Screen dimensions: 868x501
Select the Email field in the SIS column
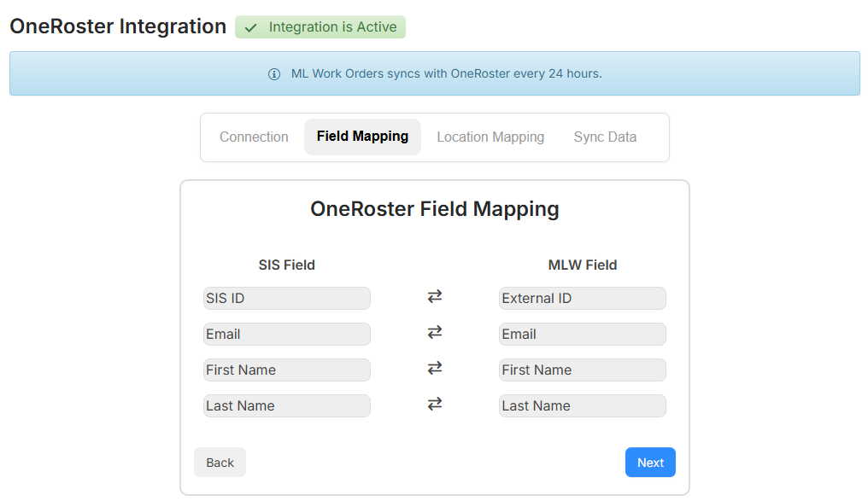click(287, 334)
